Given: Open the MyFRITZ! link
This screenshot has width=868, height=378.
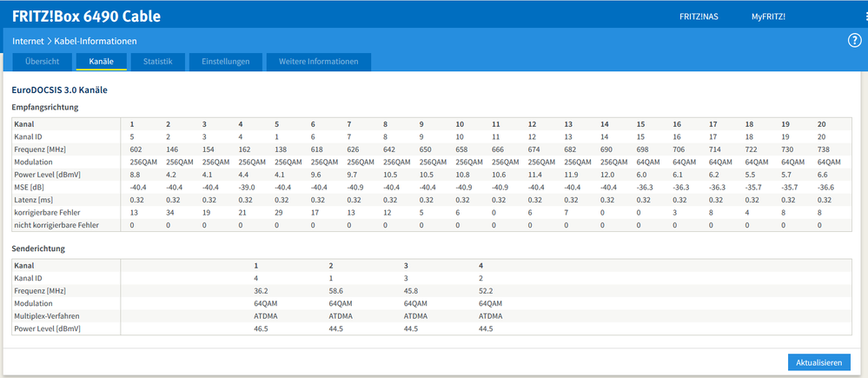Looking at the screenshot, I should coord(768,17).
